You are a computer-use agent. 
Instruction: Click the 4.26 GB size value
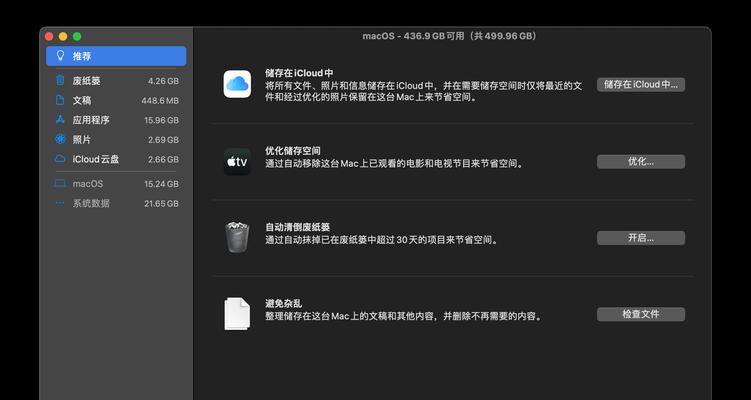[x=163, y=81]
